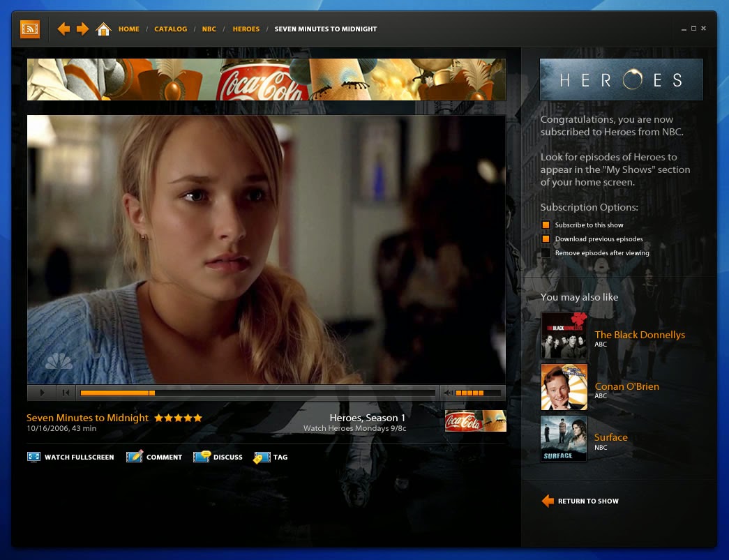Open the CATALOG breadcrumb
The height and width of the screenshot is (560, 729).
171,29
